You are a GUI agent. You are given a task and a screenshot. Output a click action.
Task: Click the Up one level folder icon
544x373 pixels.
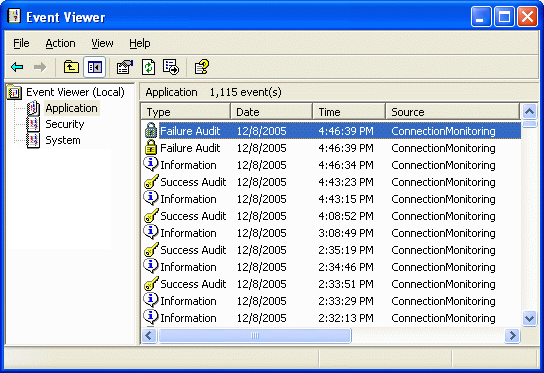point(71,67)
